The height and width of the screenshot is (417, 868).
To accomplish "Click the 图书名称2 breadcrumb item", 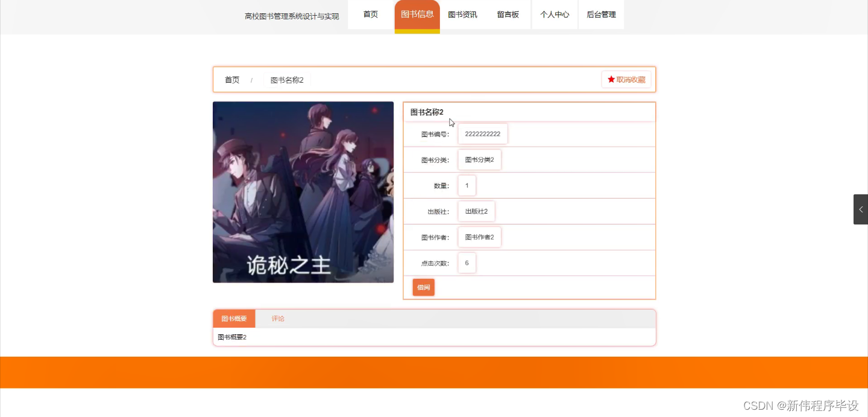I will pyautogui.click(x=287, y=80).
